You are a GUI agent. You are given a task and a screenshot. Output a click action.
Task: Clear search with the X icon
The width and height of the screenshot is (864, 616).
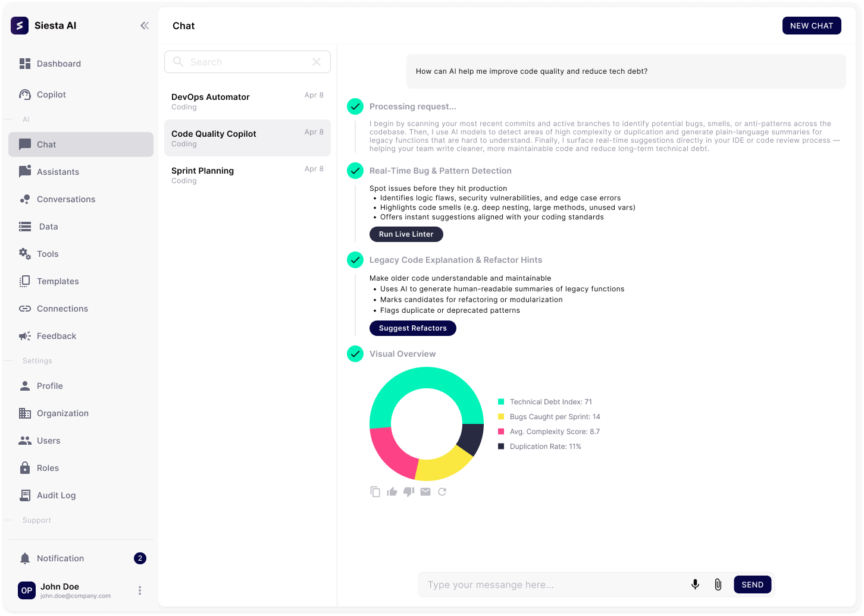coord(317,62)
